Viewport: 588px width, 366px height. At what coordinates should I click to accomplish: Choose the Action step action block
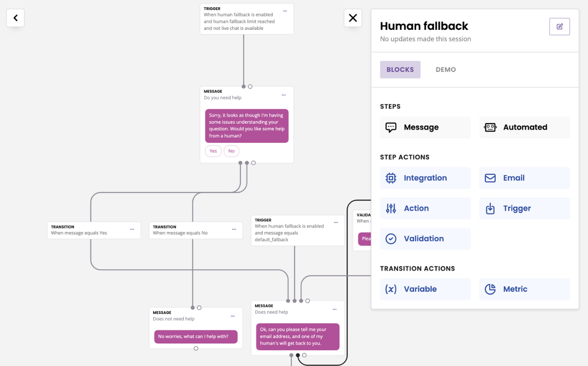[425, 208]
